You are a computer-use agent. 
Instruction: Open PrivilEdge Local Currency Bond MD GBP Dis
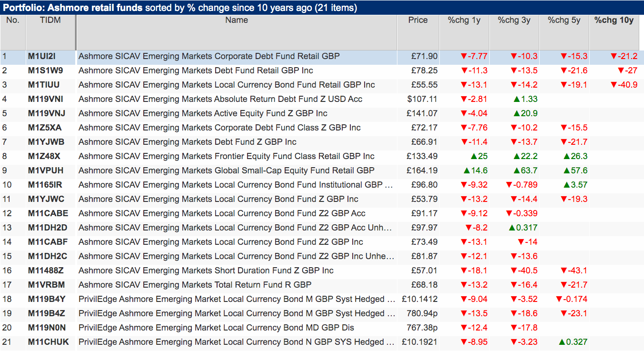point(216,328)
